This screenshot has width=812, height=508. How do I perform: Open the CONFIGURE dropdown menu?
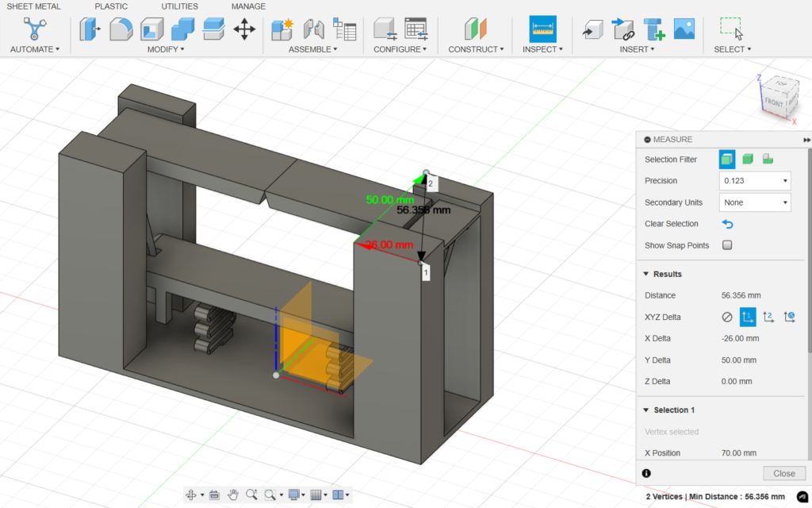pos(400,49)
